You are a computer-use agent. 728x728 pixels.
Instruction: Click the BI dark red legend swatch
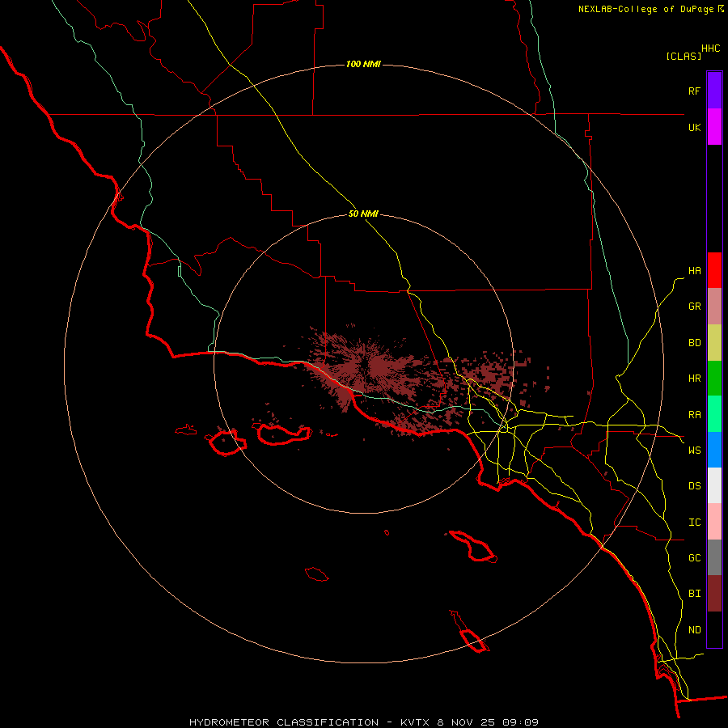[714, 594]
